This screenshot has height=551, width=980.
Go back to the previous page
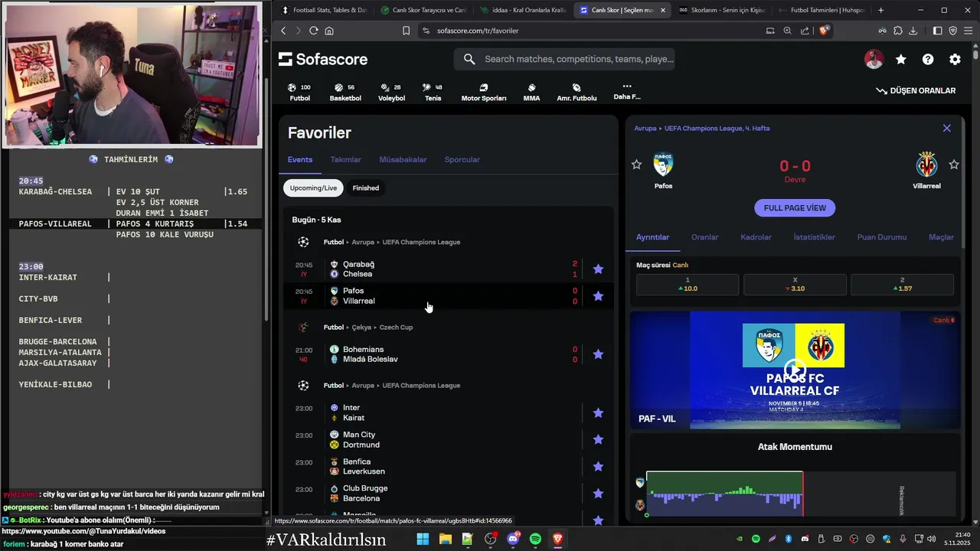[283, 31]
